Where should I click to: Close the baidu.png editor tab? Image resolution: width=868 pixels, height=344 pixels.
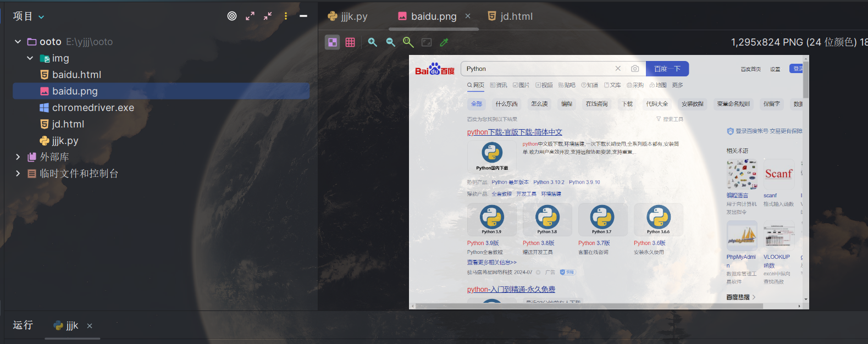(468, 16)
